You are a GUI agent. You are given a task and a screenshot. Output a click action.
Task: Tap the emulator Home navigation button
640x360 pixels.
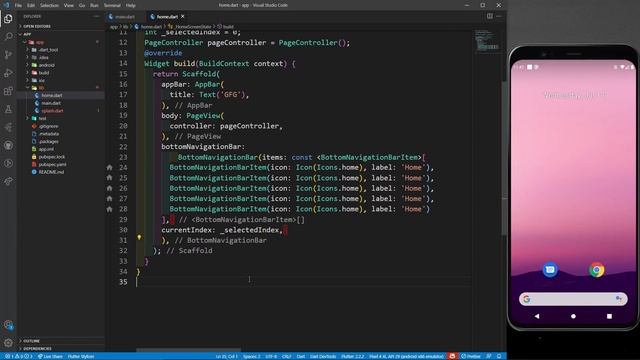[573, 316]
